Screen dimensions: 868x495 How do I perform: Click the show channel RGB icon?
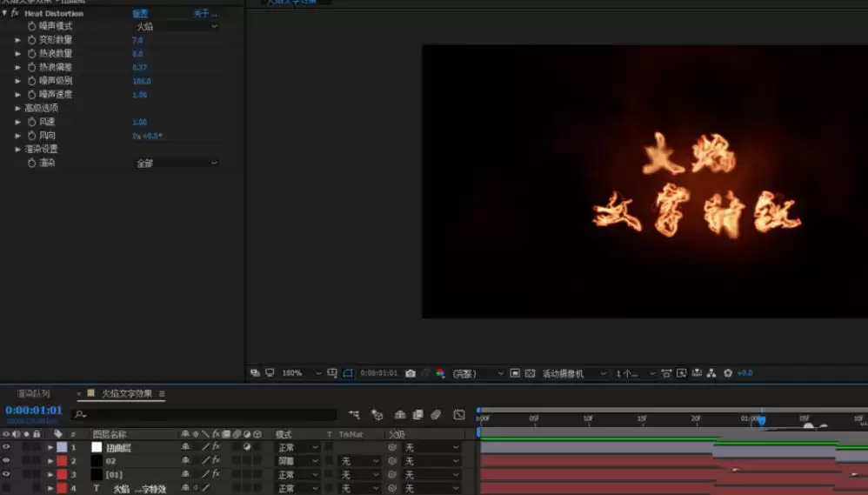click(x=440, y=373)
